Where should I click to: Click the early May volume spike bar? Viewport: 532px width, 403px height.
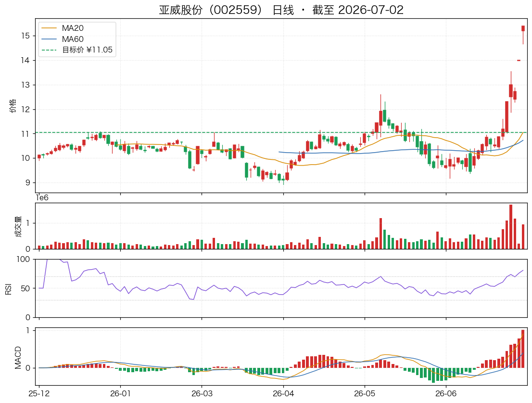(380, 234)
